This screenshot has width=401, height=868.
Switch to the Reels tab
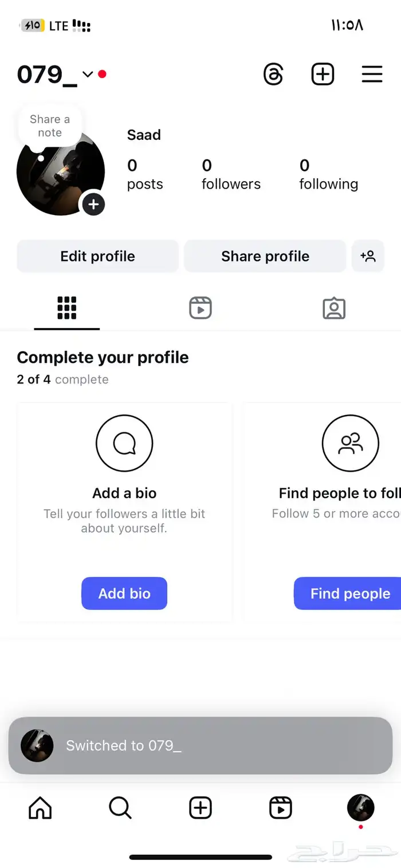click(200, 308)
